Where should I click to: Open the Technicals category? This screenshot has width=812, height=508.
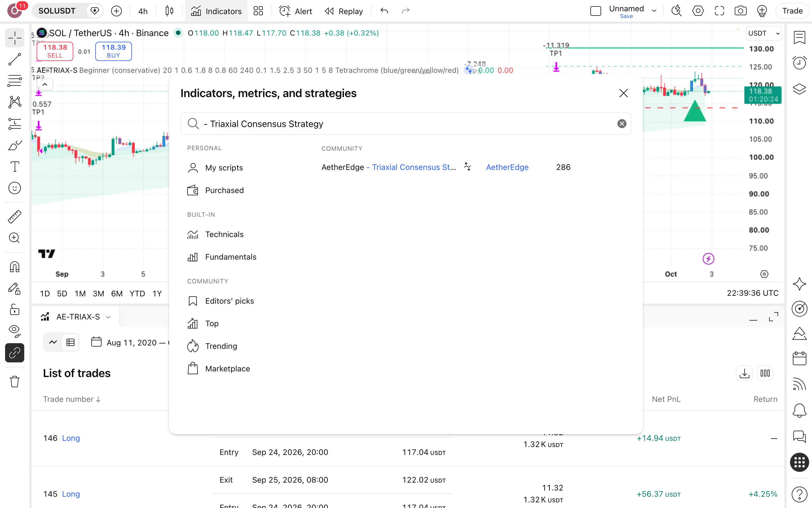click(215, 234)
